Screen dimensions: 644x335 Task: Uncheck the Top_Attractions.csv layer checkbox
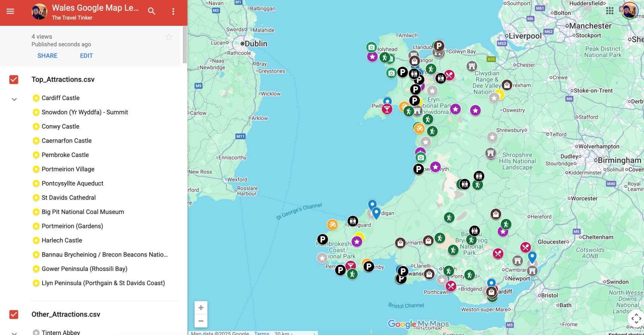click(14, 80)
